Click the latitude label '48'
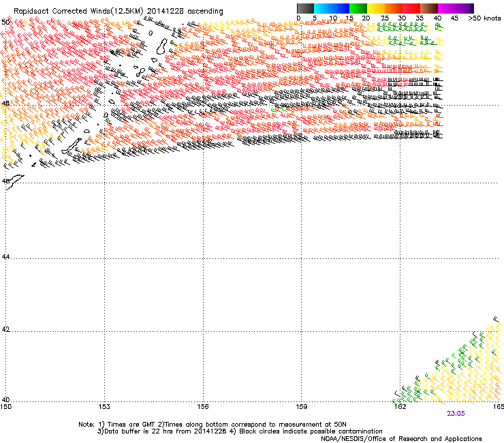This screenshot has width=504, height=443. point(5,104)
